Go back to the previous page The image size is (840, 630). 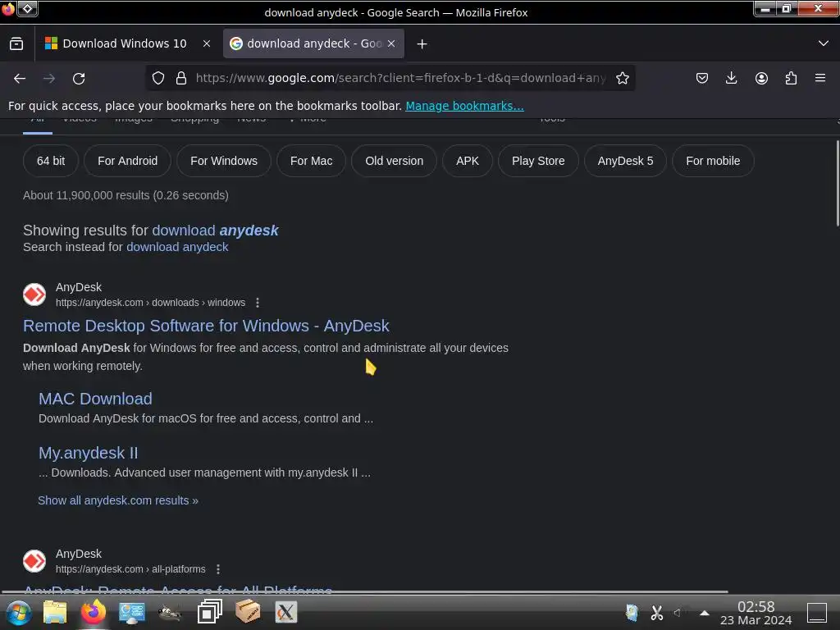pyautogui.click(x=20, y=78)
